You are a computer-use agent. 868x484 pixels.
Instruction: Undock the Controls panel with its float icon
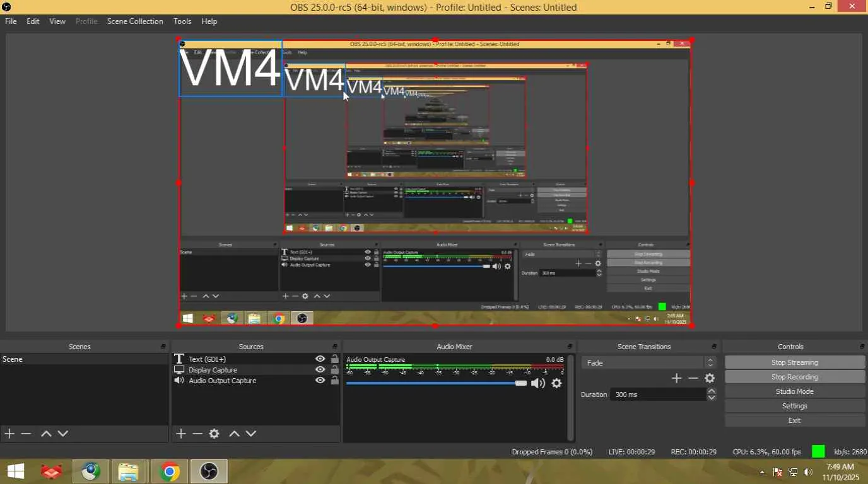[862, 347]
